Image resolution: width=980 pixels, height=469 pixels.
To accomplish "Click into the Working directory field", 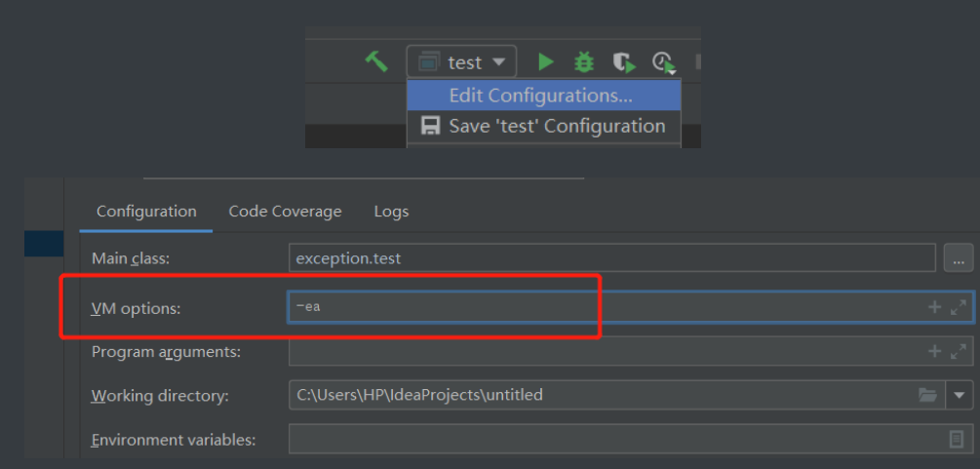I will coord(617,395).
